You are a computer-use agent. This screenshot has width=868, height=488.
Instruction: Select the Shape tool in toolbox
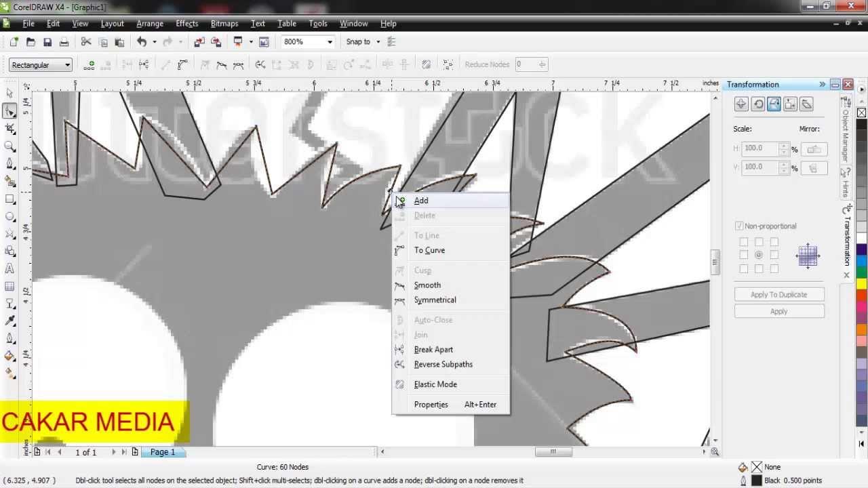[x=9, y=110]
